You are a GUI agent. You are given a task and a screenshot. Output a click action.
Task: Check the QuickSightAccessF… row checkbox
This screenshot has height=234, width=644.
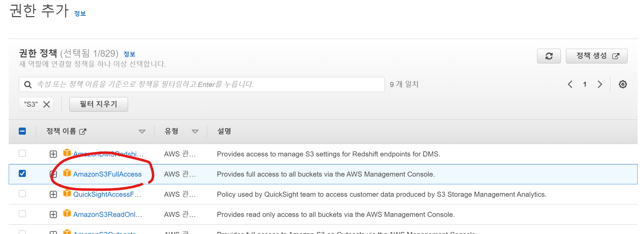pyautogui.click(x=22, y=194)
